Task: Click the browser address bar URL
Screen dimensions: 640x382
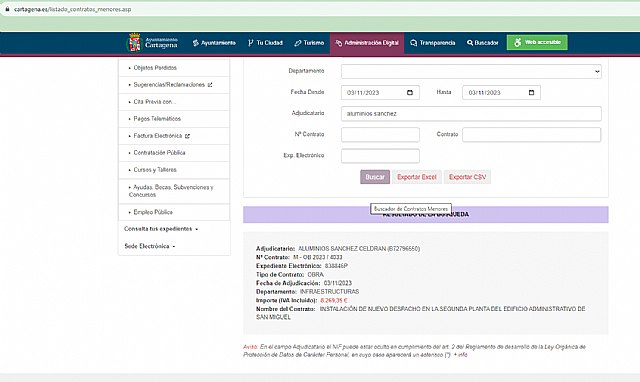Action: [x=73, y=9]
